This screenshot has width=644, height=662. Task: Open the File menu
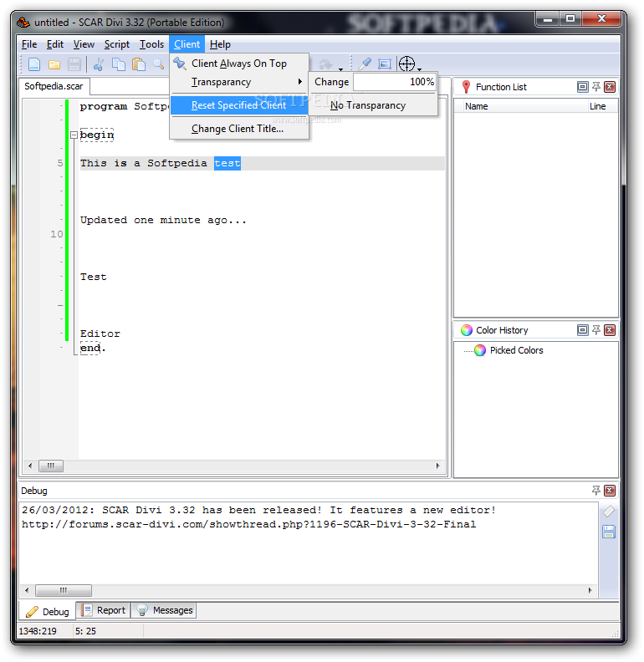(29, 44)
